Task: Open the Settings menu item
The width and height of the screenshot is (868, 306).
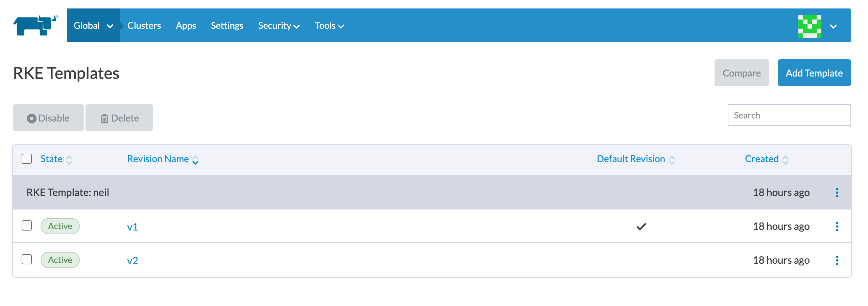Action: 227,25
